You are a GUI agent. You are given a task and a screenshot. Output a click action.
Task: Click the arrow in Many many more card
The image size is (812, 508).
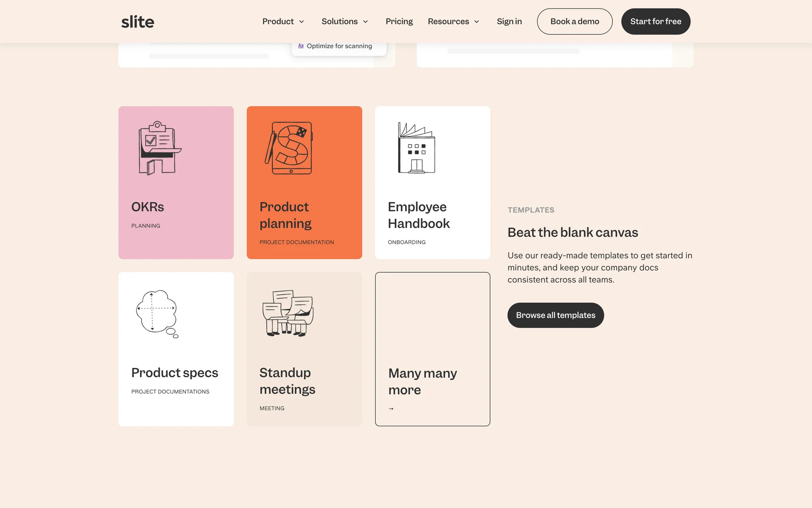coord(391,409)
